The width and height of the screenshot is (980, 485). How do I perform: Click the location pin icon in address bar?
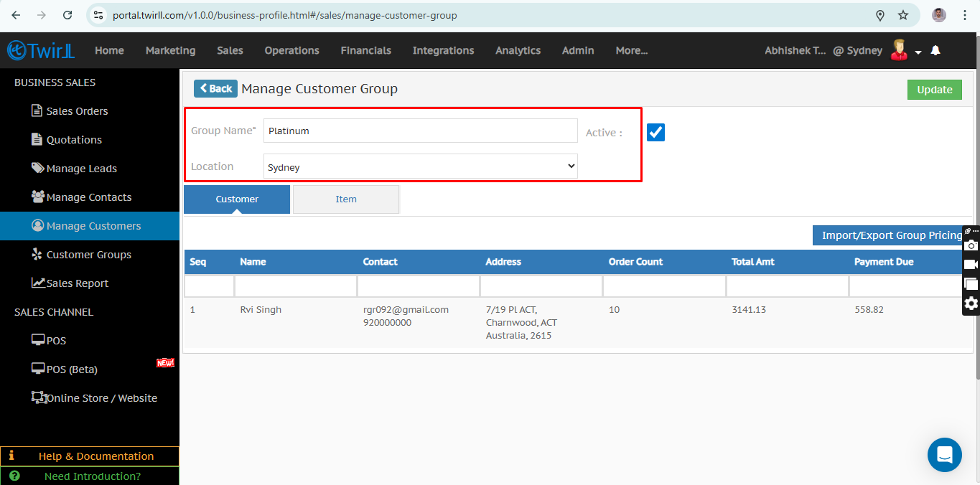(880, 15)
